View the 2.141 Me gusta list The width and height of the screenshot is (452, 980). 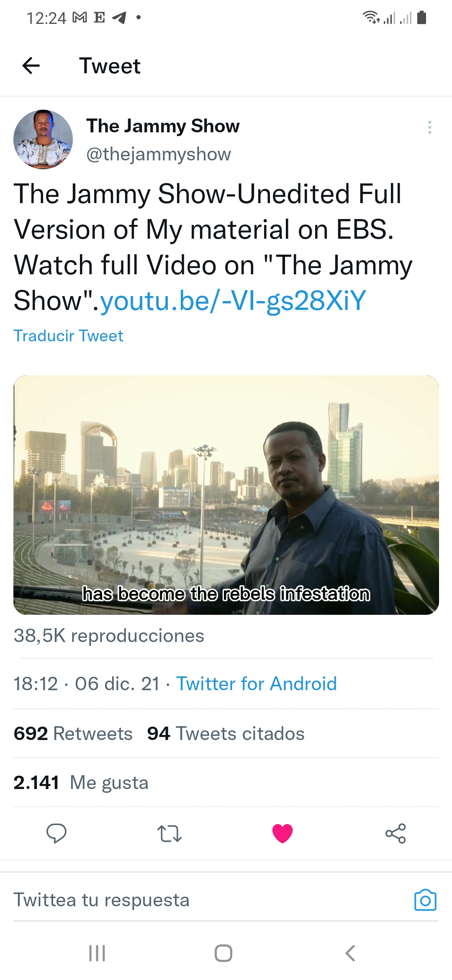81,782
